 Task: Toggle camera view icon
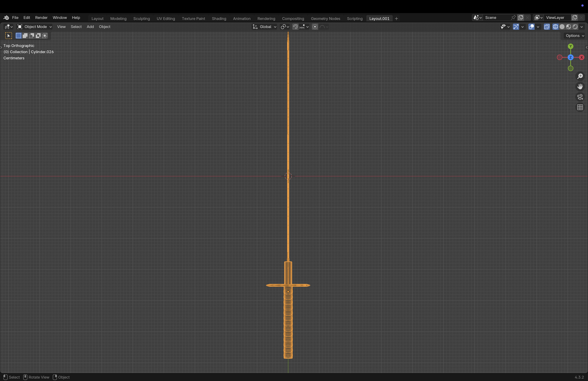tap(580, 97)
